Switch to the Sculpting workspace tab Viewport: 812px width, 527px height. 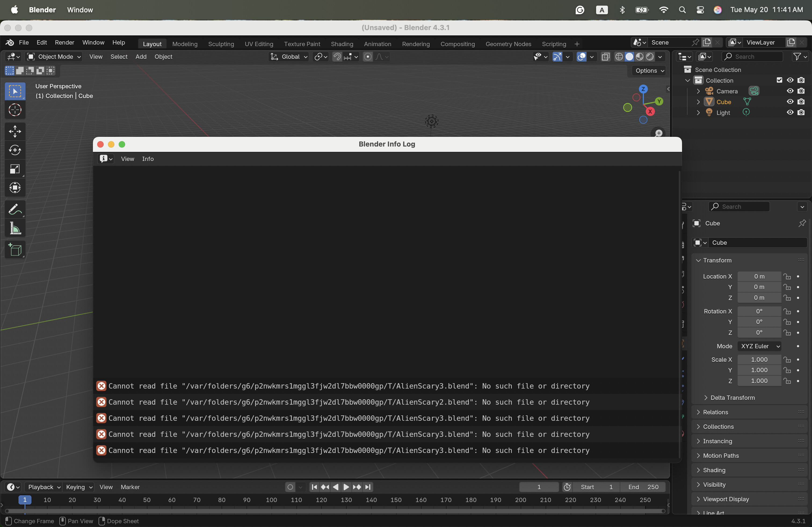tap(221, 44)
